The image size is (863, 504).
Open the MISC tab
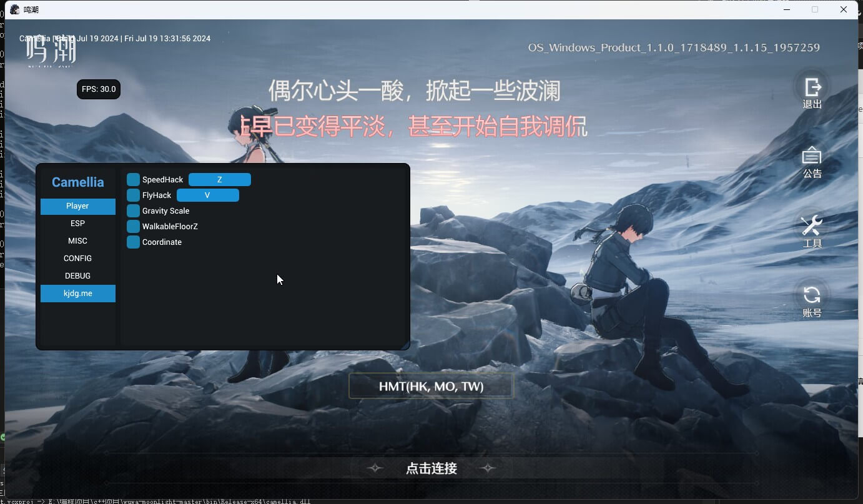tap(77, 241)
